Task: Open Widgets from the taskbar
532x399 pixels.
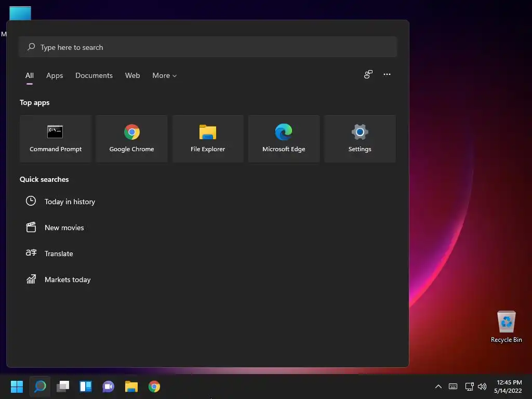Action: [86, 387]
